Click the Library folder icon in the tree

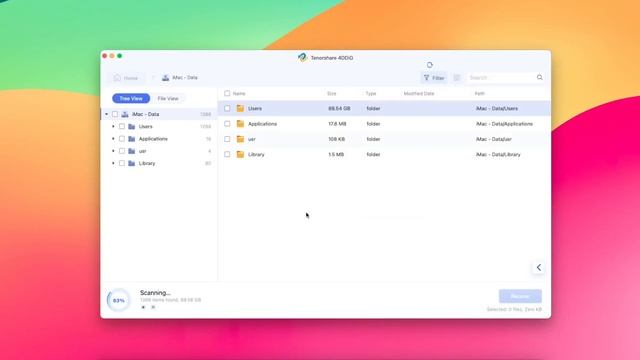coord(131,163)
